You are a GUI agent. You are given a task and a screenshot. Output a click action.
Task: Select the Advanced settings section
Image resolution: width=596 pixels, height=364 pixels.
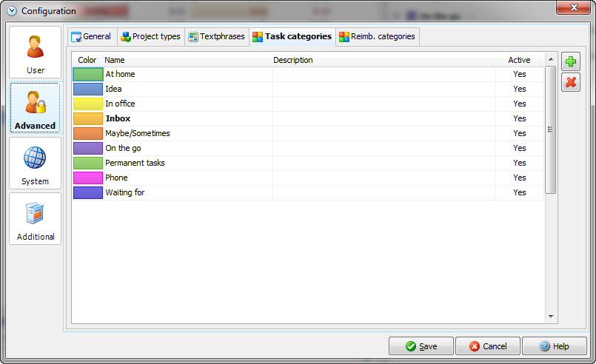click(x=35, y=108)
